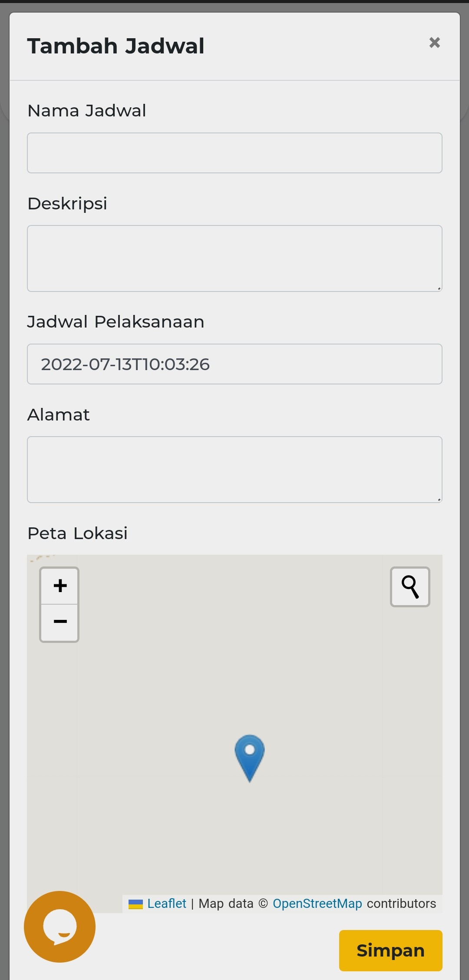
Task: Open the OpenStreetMap link
Action: click(x=317, y=904)
